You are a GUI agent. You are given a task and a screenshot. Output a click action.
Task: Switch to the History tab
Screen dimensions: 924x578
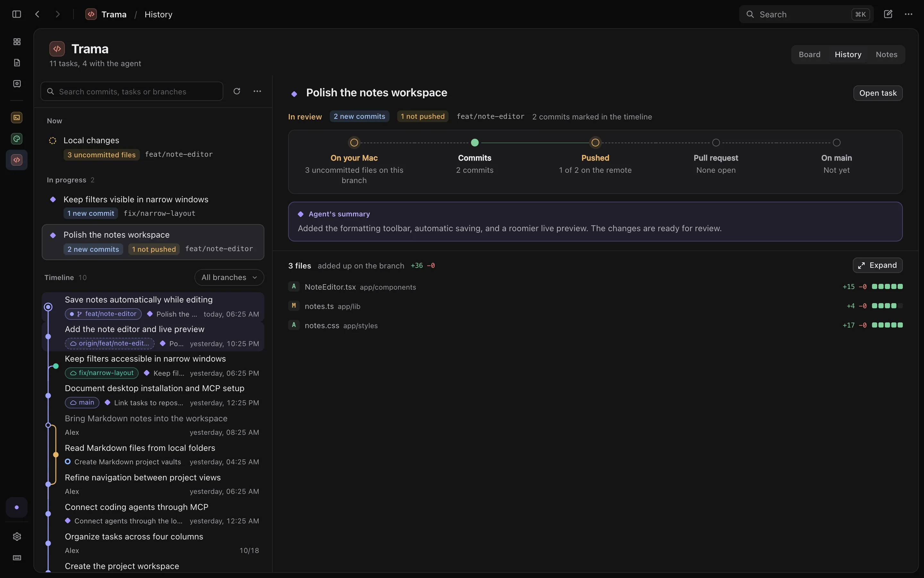pos(848,55)
